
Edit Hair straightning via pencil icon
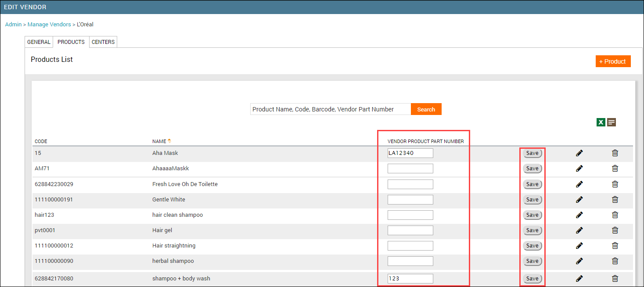click(x=579, y=245)
